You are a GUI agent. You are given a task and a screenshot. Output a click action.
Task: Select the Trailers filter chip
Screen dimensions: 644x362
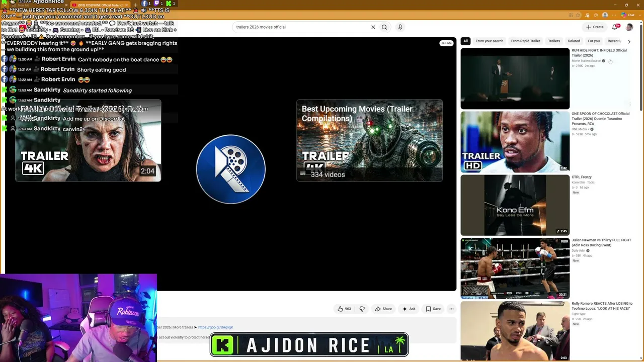pyautogui.click(x=554, y=41)
